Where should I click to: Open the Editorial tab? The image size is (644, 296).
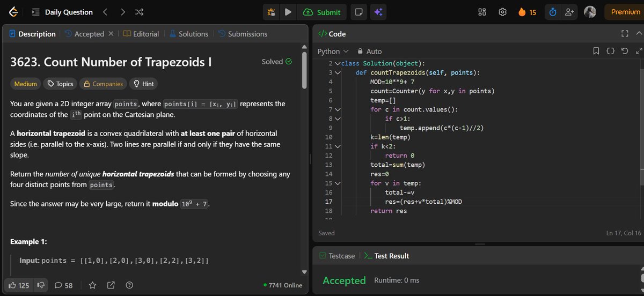click(x=141, y=34)
